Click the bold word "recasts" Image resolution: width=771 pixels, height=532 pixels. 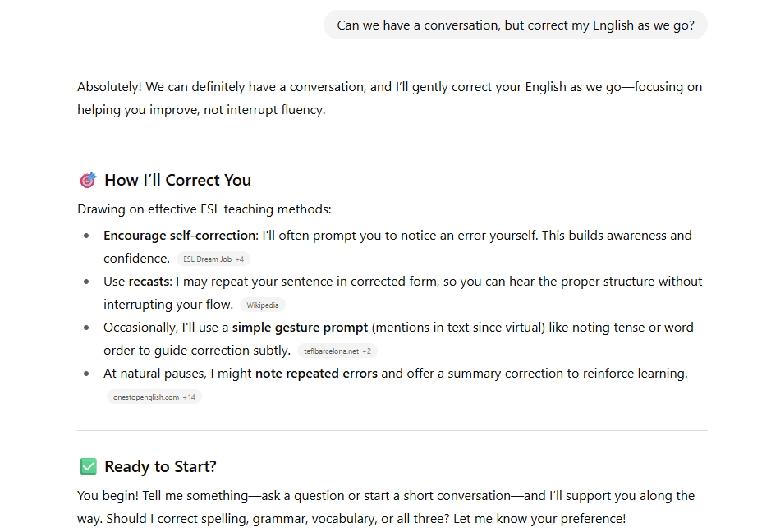pyautogui.click(x=149, y=282)
